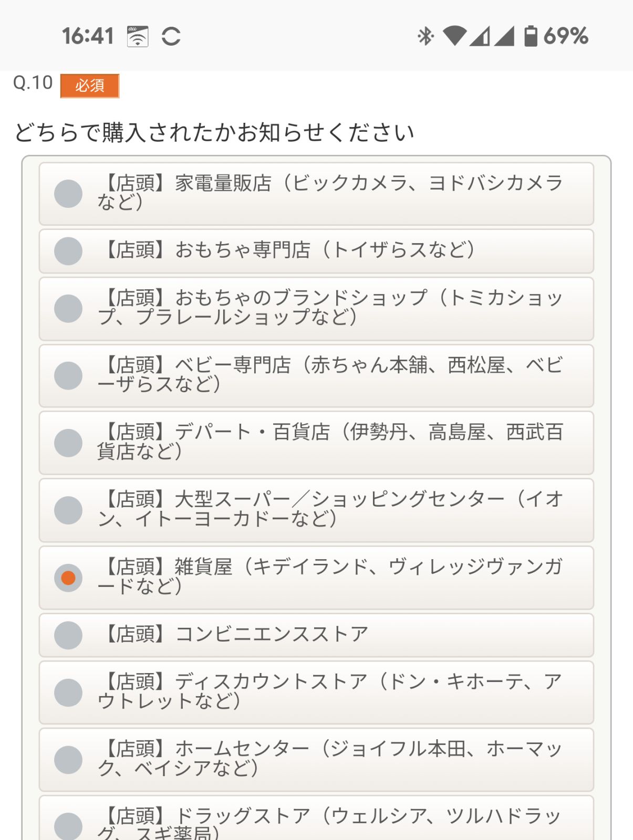Viewport: 633px width, 840px height.
Task: Tap the orange 必須 required badge
Action: click(x=90, y=86)
